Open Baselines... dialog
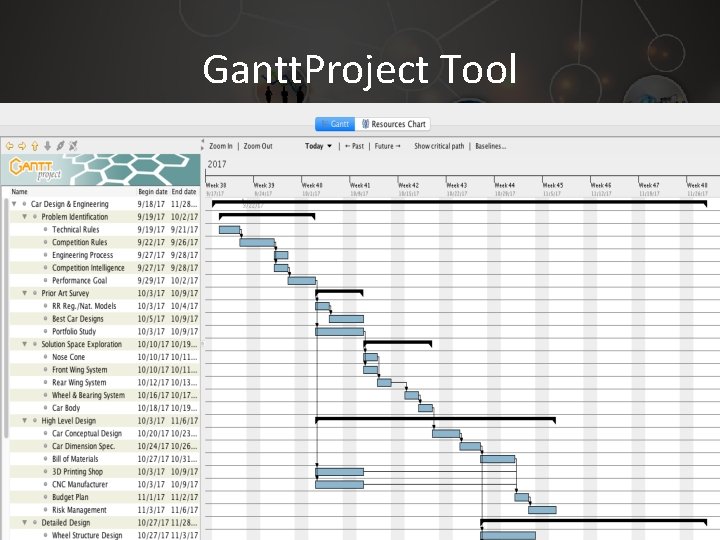 [x=490, y=146]
